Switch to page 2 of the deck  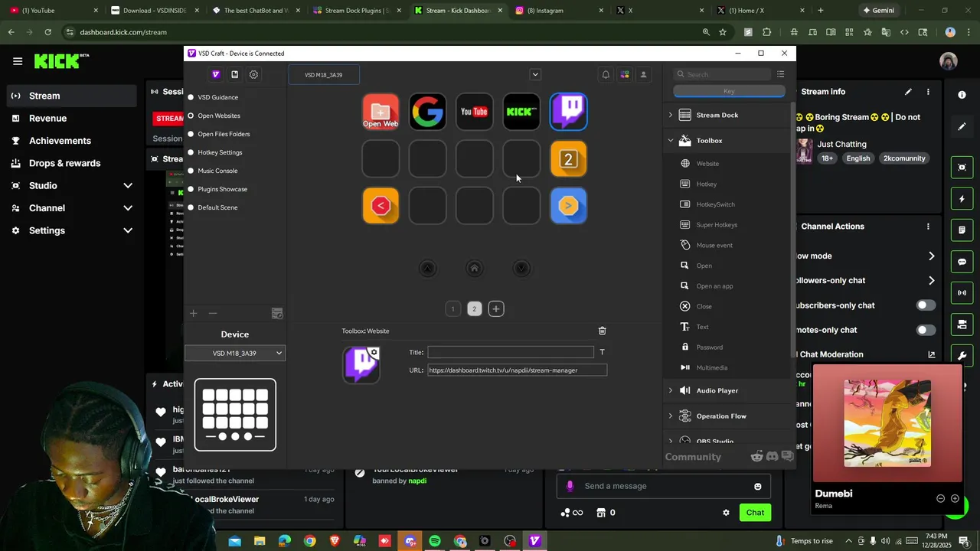pyautogui.click(x=474, y=309)
